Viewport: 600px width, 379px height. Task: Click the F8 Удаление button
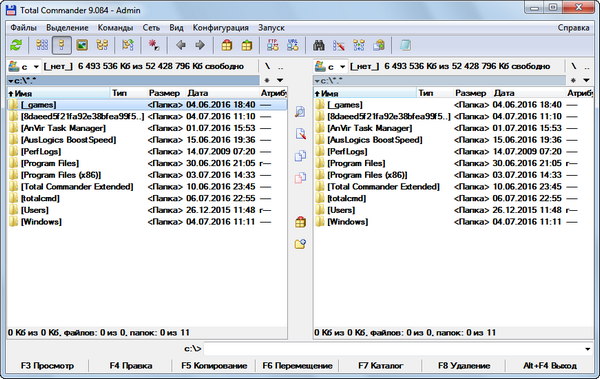coord(464,366)
